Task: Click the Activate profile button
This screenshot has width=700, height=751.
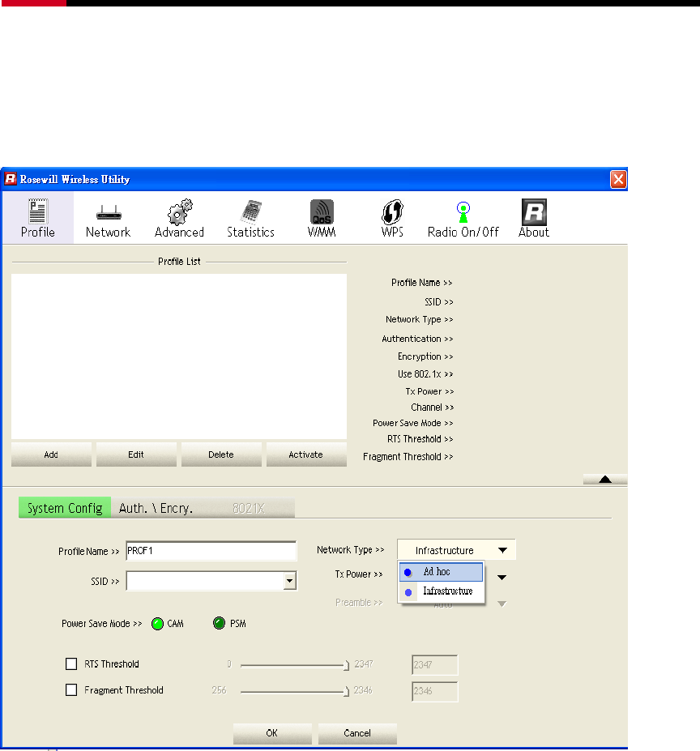Action: (x=306, y=454)
